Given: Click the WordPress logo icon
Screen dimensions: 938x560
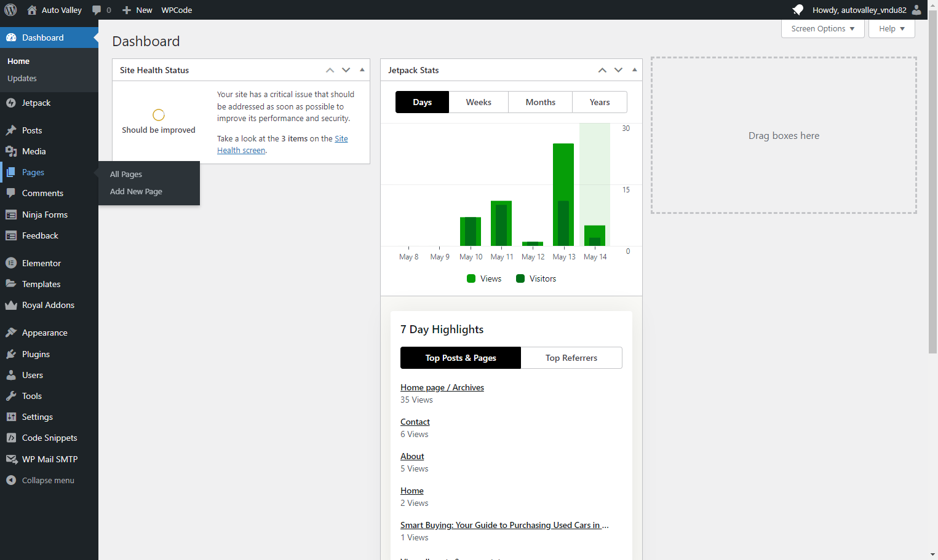Looking at the screenshot, I should coord(10,10).
